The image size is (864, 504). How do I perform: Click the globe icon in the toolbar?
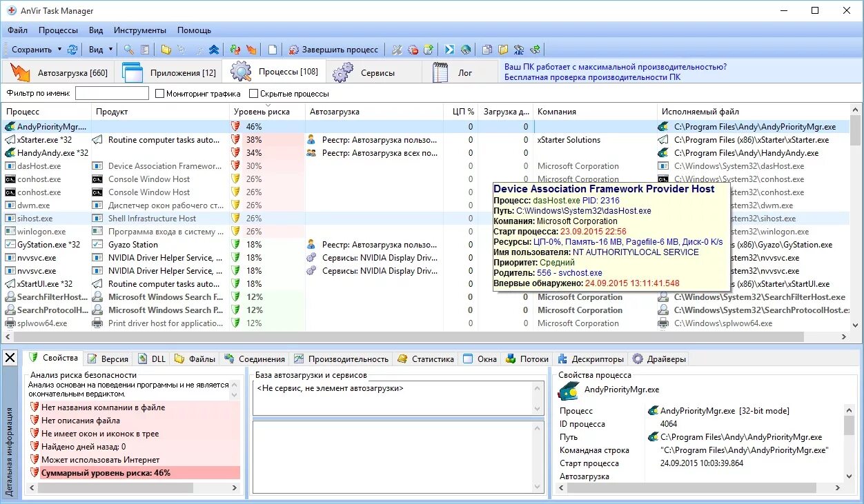point(466,50)
